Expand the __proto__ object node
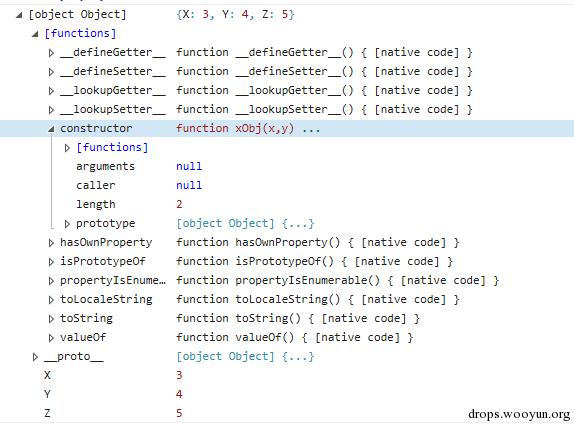The height and width of the screenshot is (426, 574). [35, 357]
